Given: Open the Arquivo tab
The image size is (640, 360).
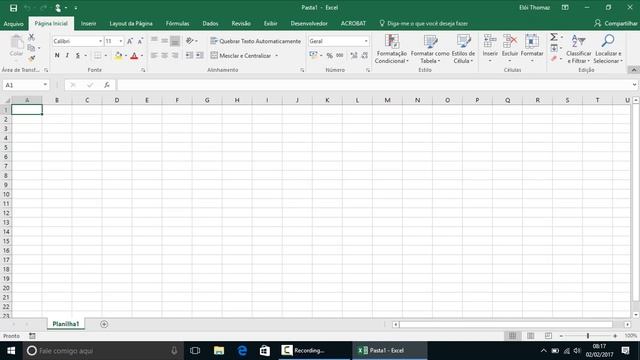Looking at the screenshot, I should pyautogui.click(x=13, y=24).
